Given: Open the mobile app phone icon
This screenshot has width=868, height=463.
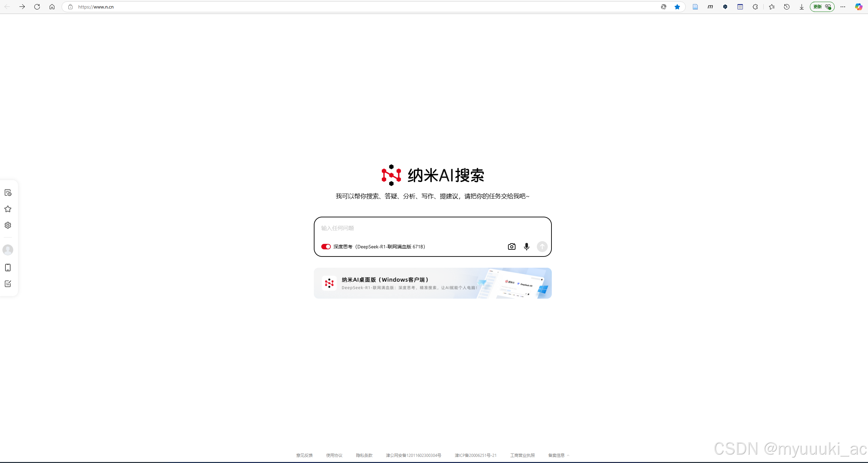Looking at the screenshot, I should 8,268.
